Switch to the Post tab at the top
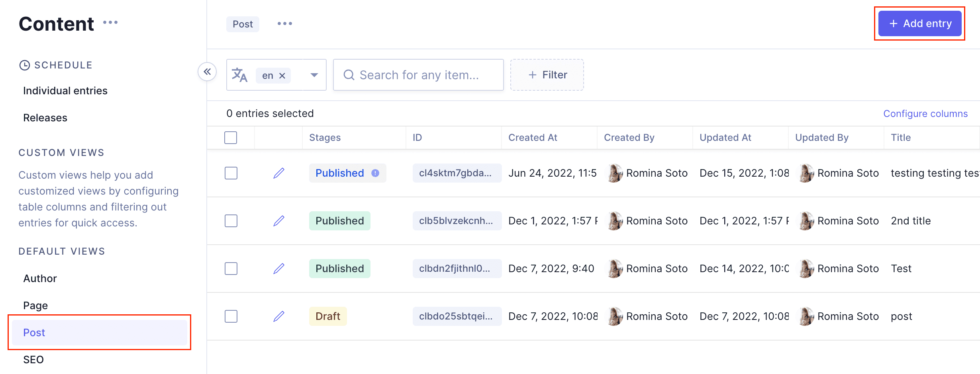This screenshot has width=980, height=374. [x=243, y=23]
